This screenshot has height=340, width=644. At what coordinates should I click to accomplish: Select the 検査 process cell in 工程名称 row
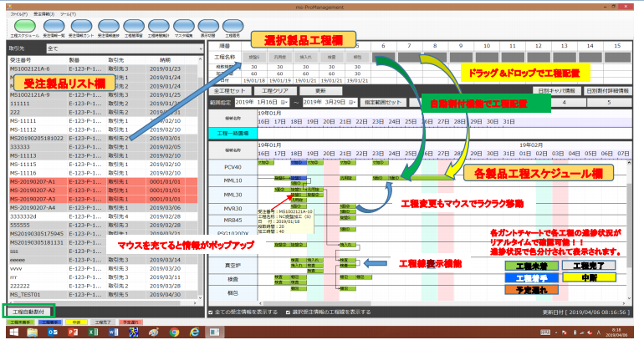331,57
